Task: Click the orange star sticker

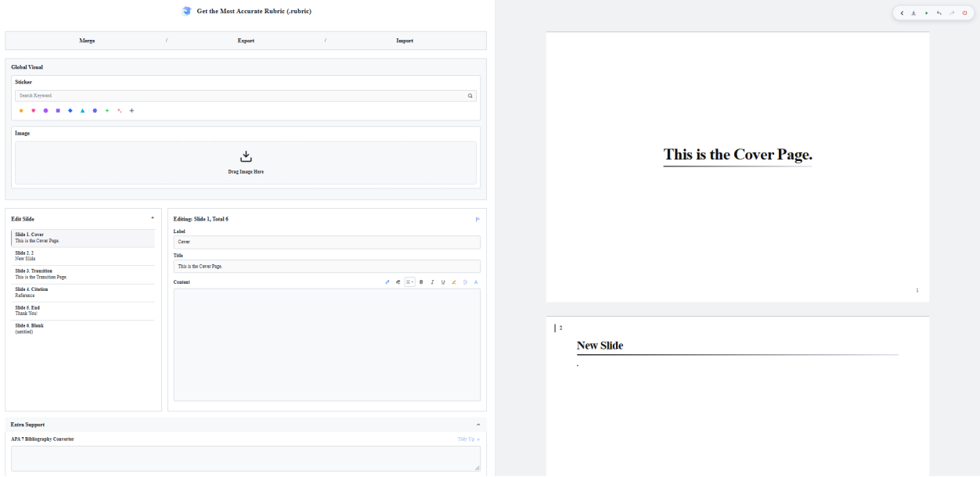Action: click(21, 111)
